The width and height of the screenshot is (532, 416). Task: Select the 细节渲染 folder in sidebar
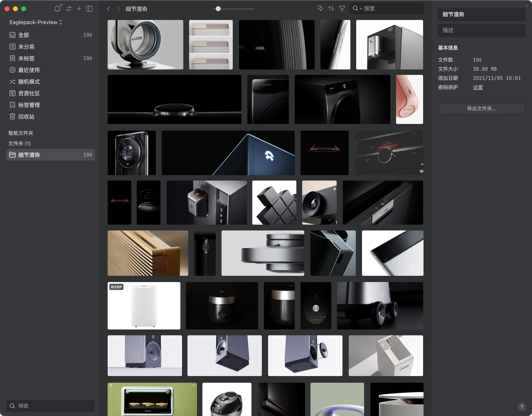pos(51,155)
